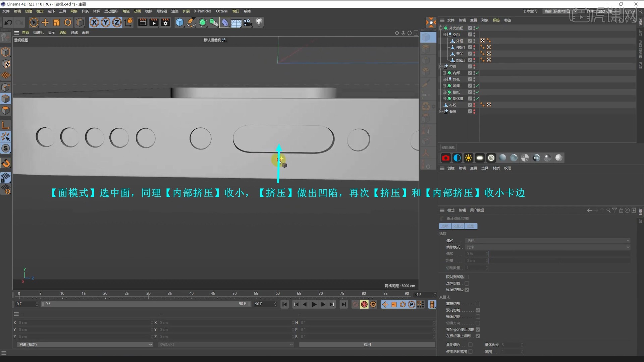The image size is (644, 362).
Task: Click the 应用 button
Action: tap(367, 344)
